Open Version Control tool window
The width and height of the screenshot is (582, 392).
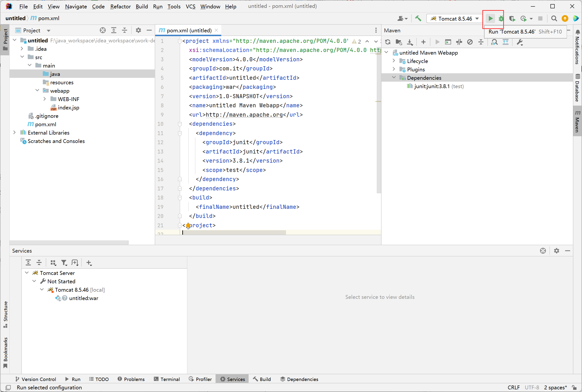(x=35, y=379)
